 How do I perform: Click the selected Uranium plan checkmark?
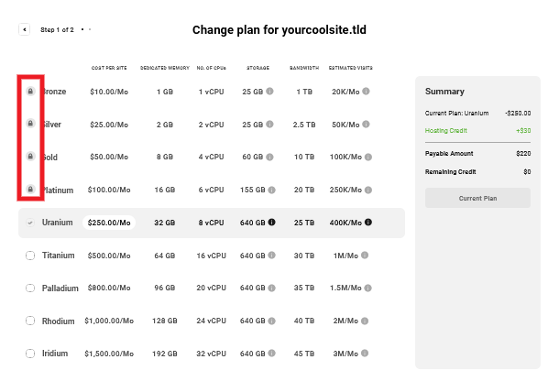tap(30, 223)
